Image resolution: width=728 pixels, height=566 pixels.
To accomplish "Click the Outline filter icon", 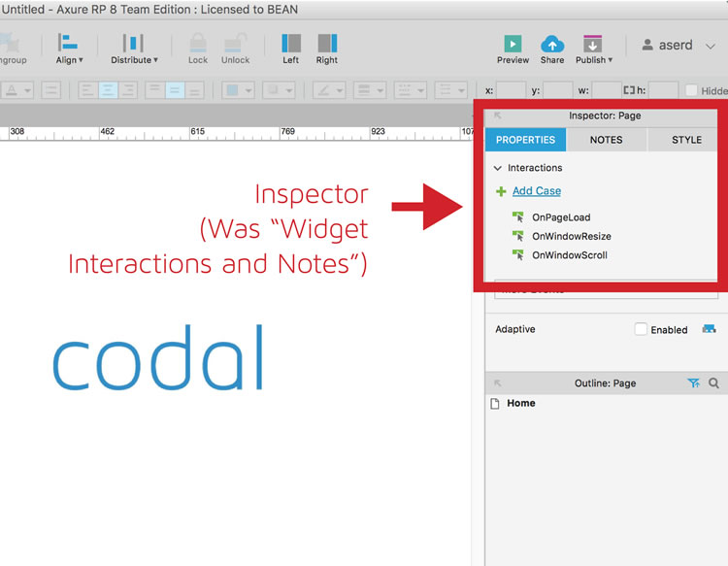I will click(x=693, y=383).
